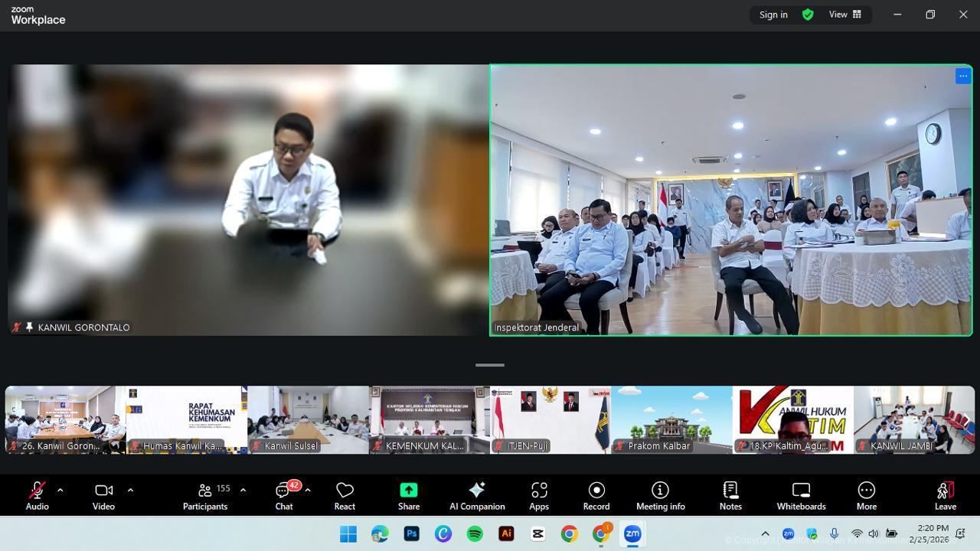Expand the Participants options arrow
980x551 pixels.
(x=243, y=490)
